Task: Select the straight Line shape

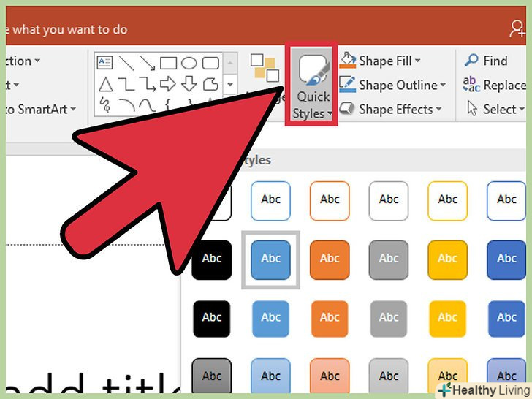Action: [126, 63]
